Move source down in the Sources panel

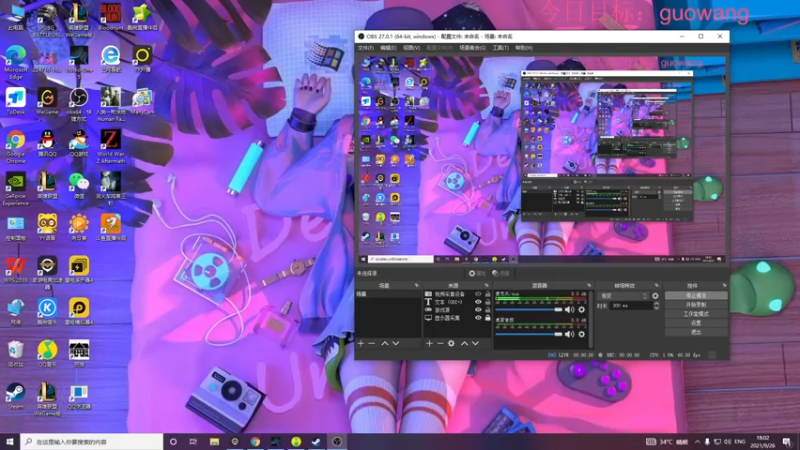coord(475,343)
